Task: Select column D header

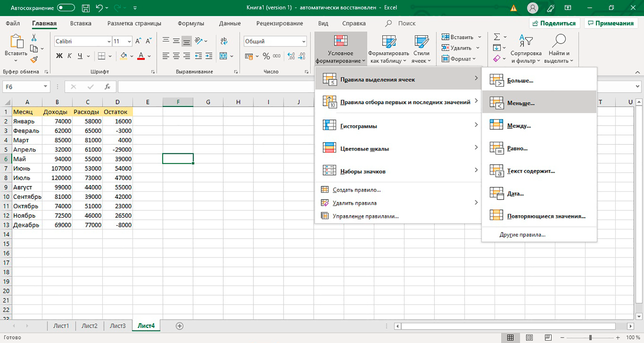Action: coord(118,102)
